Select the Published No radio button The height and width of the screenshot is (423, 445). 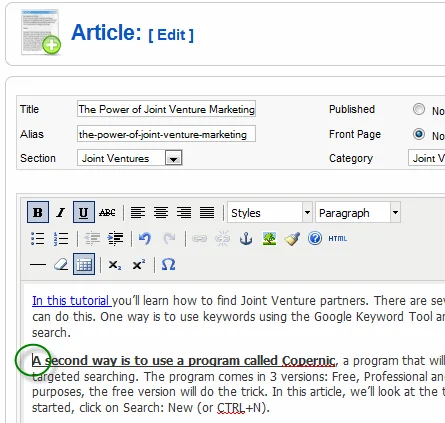coord(419,109)
